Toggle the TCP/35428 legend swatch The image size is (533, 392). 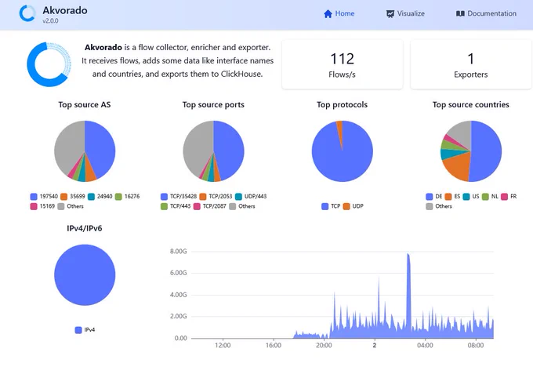pyautogui.click(x=164, y=197)
